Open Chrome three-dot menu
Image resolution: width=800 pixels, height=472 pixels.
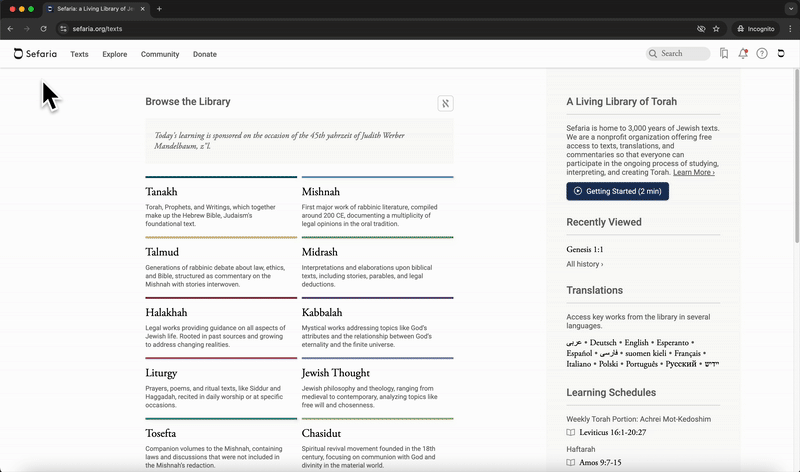pyautogui.click(x=788, y=29)
